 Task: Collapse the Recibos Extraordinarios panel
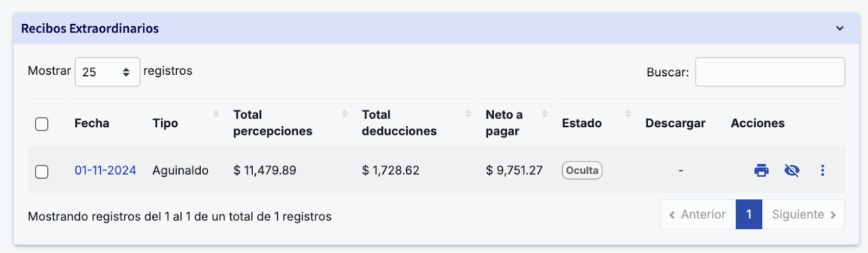coord(840,28)
